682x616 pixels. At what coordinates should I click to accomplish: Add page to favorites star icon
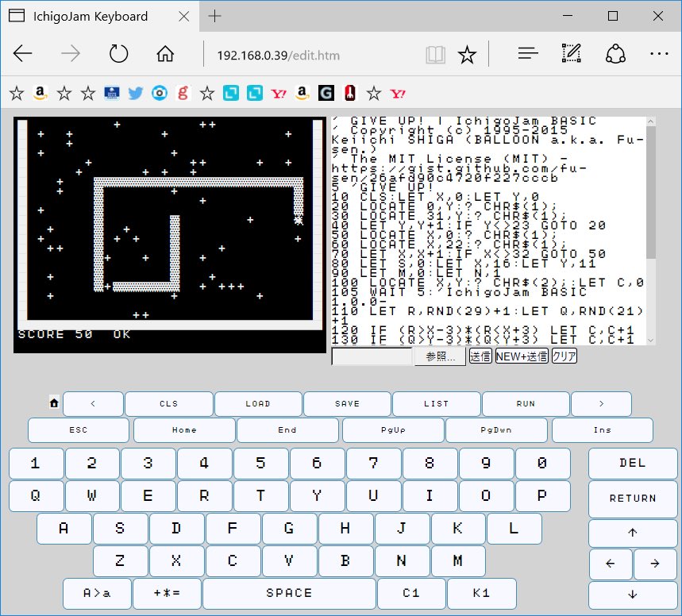(467, 55)
